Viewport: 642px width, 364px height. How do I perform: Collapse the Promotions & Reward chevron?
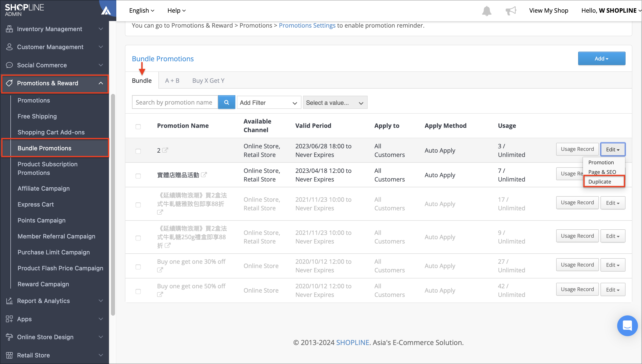(x=101, y=83)
